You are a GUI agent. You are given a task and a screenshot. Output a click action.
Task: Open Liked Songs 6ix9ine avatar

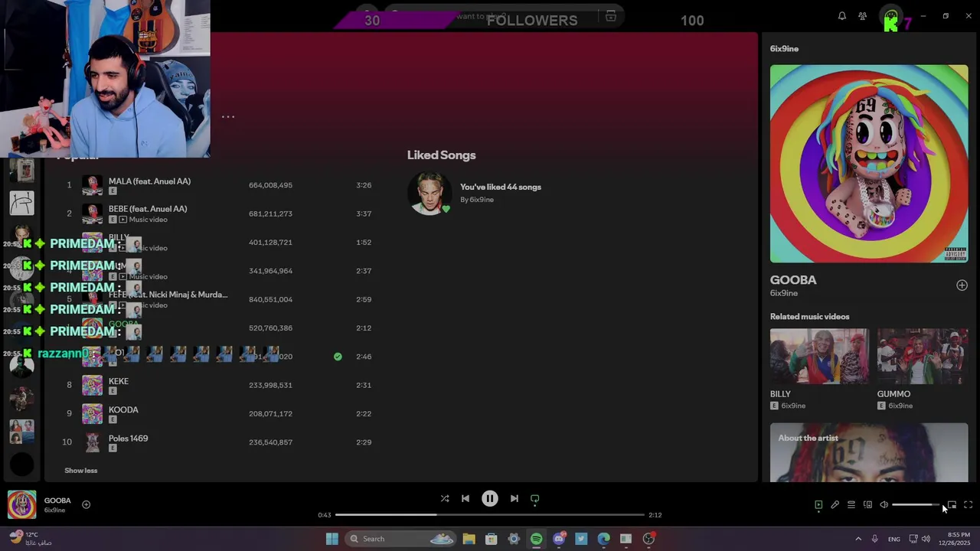coord(429,193)
